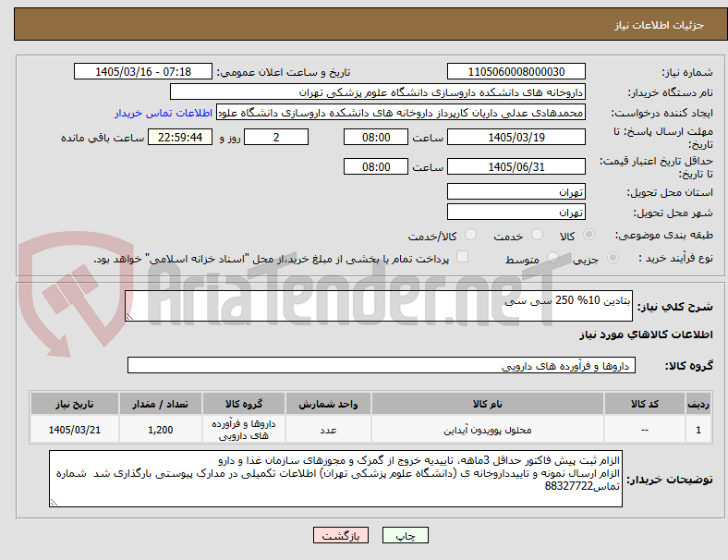Click the quantity cell 1,200
This screenshot has height=560, width=728.
160,430
